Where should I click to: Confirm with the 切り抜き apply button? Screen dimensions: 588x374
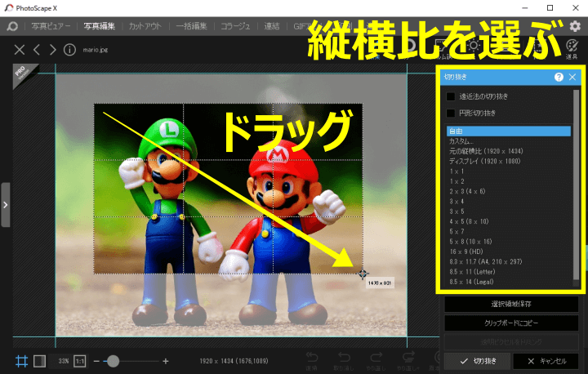click(478, 361)
